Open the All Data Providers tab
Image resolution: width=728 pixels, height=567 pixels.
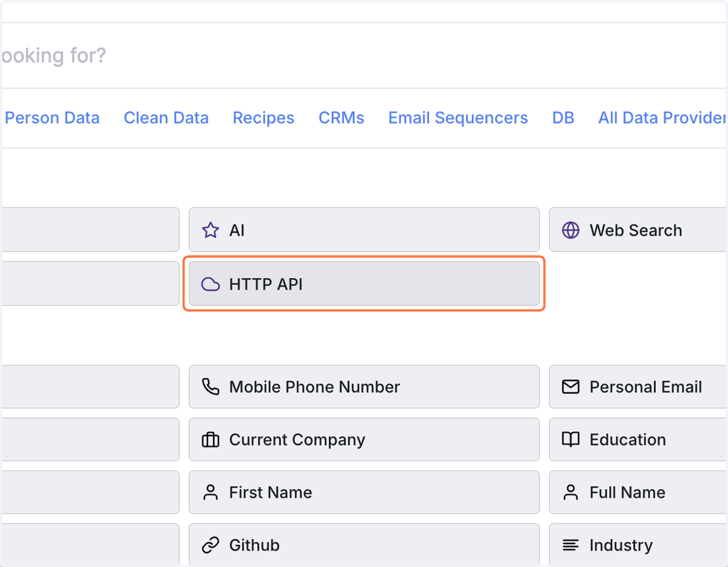[662, 118]
